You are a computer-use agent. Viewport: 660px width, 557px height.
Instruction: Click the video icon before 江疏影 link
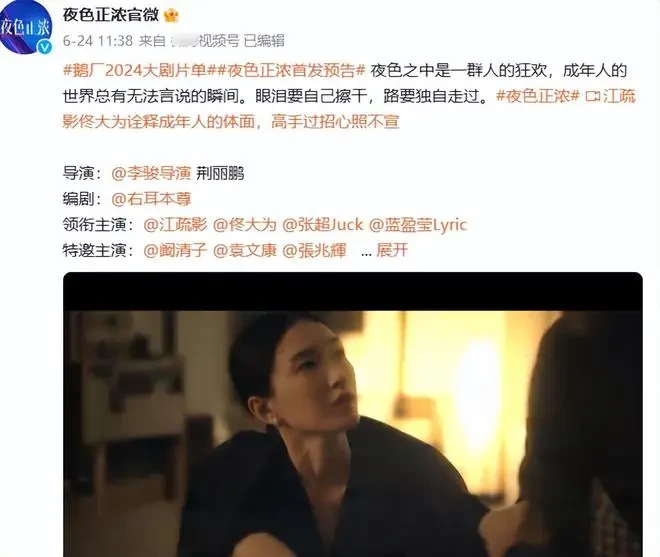(x=593, y=96)
